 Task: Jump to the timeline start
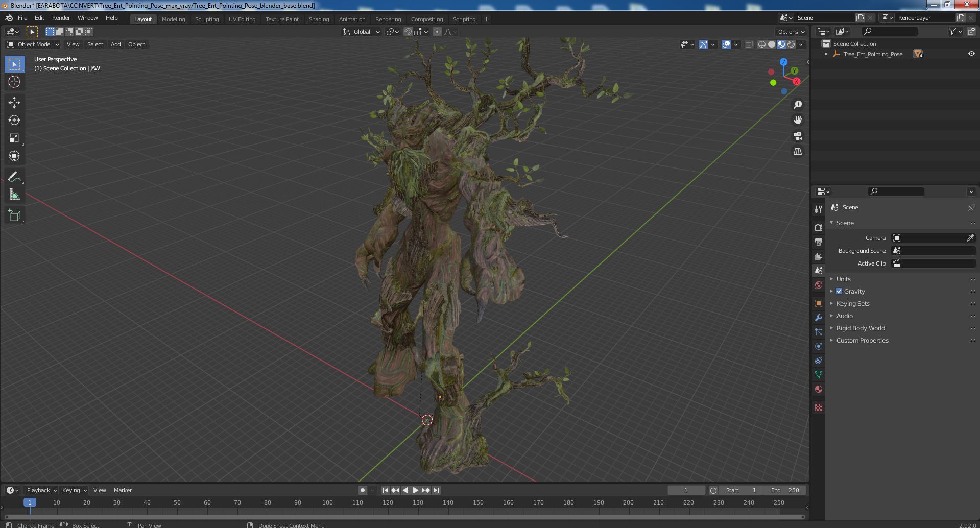(386, 490)
